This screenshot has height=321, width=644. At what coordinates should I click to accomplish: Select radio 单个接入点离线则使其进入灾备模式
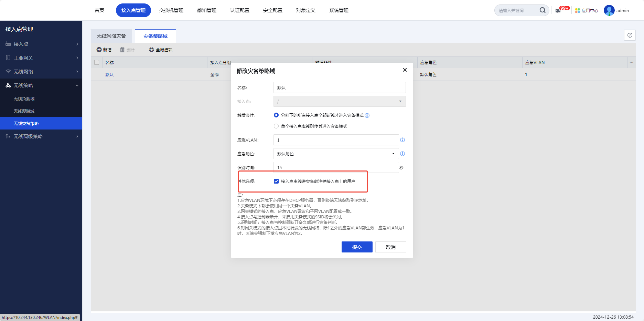click(x=276, y=126)
